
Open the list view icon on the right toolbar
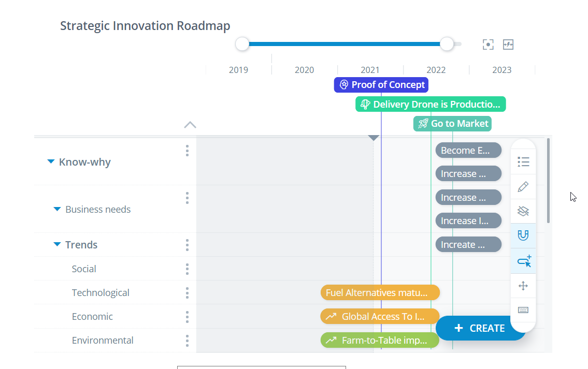click(523, 161)
